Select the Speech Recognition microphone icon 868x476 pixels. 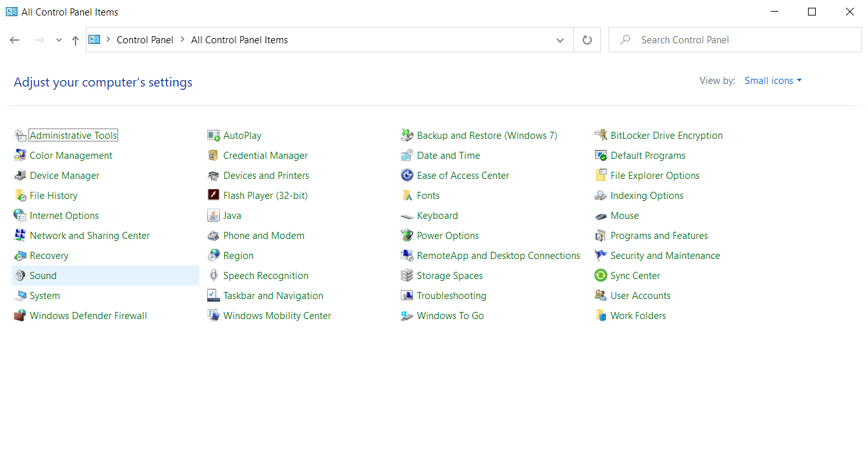point(214,276)
